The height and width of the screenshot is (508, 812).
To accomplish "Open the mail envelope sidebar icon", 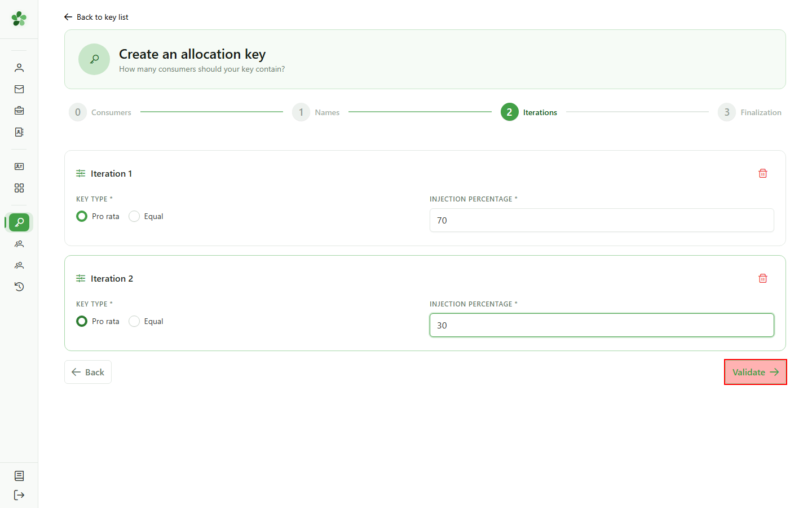I will coord(19,89).
